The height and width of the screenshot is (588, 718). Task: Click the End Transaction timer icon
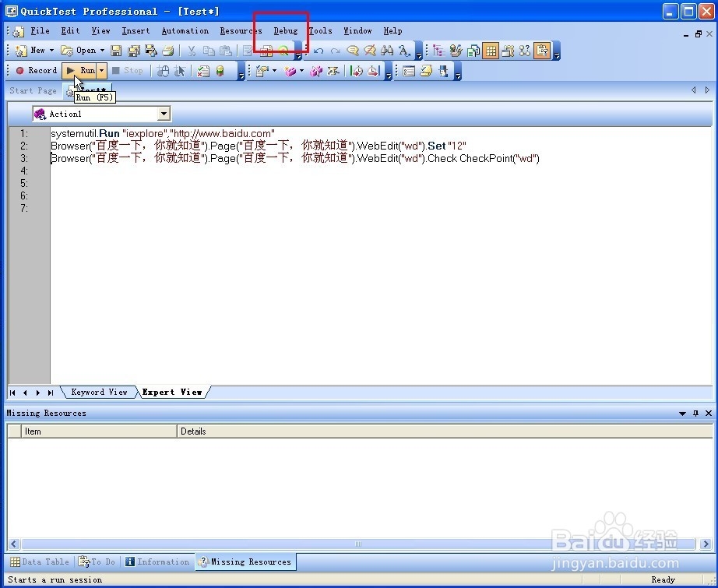[374, 71]
